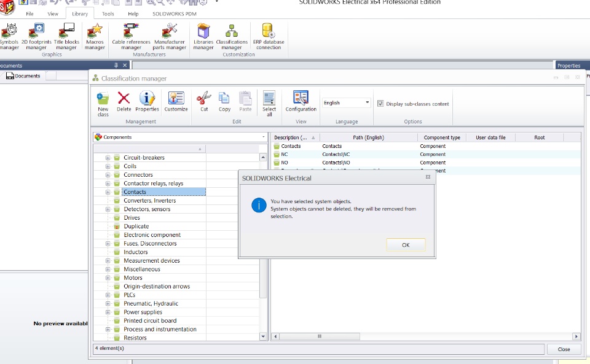Open the View menu tab
The width and height of the screenshot is (590, 364).
(x=53, y=14)
